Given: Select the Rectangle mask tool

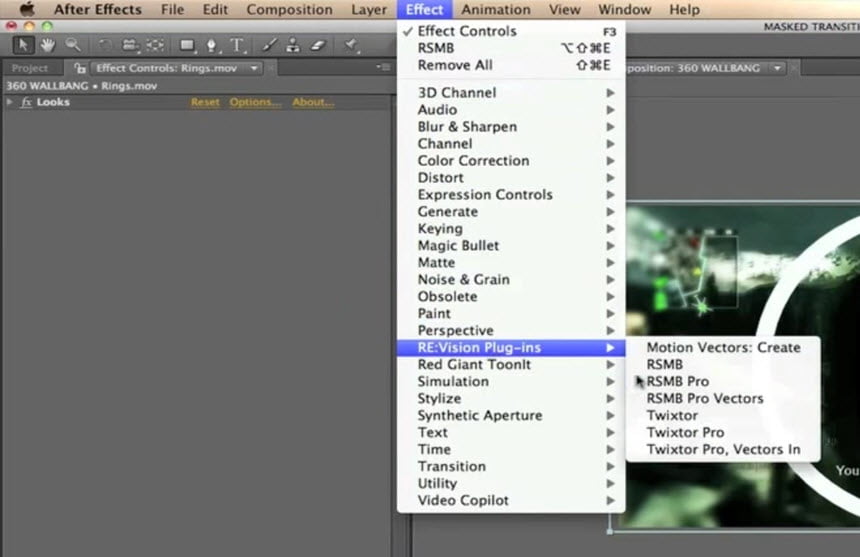Looking at the screenshot, I should (x=188, y=46).
